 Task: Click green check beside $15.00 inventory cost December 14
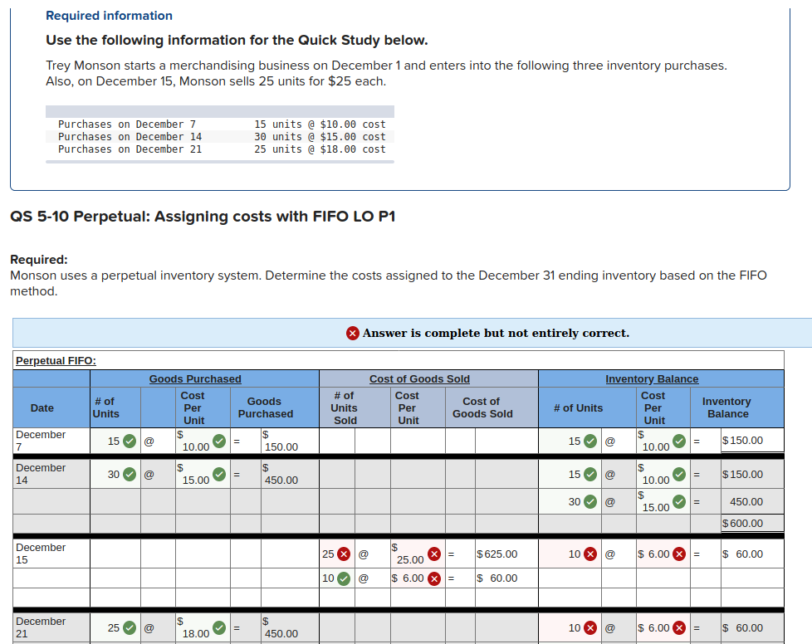click(x=679, y=501)
